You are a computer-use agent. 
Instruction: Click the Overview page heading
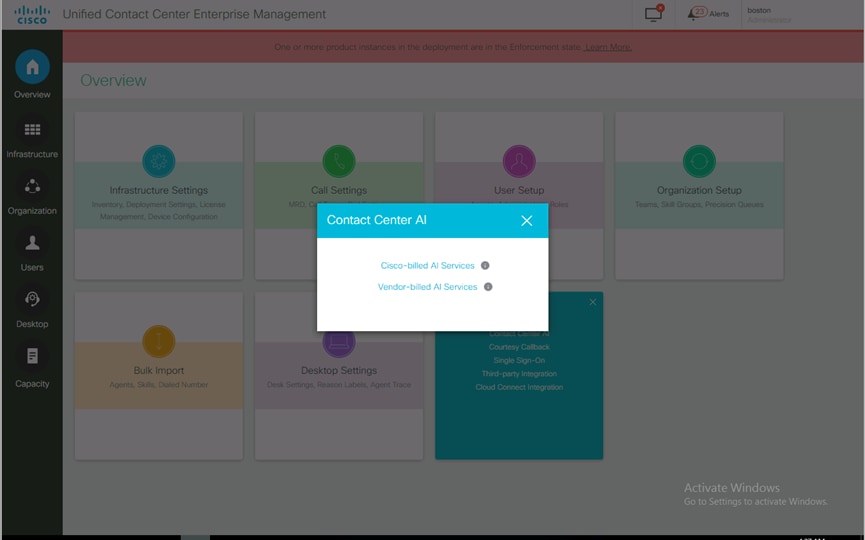click(114, 81)
